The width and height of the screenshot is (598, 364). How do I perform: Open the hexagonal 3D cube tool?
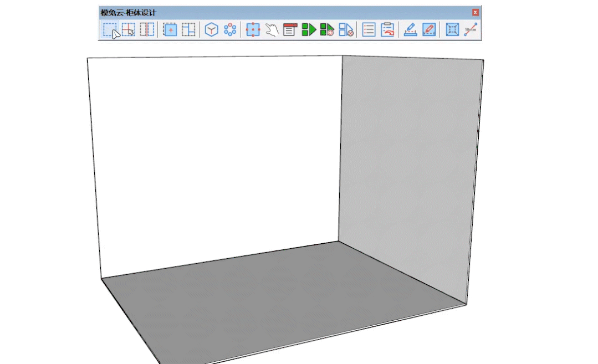pyautogui.click(x=211, y=29)
